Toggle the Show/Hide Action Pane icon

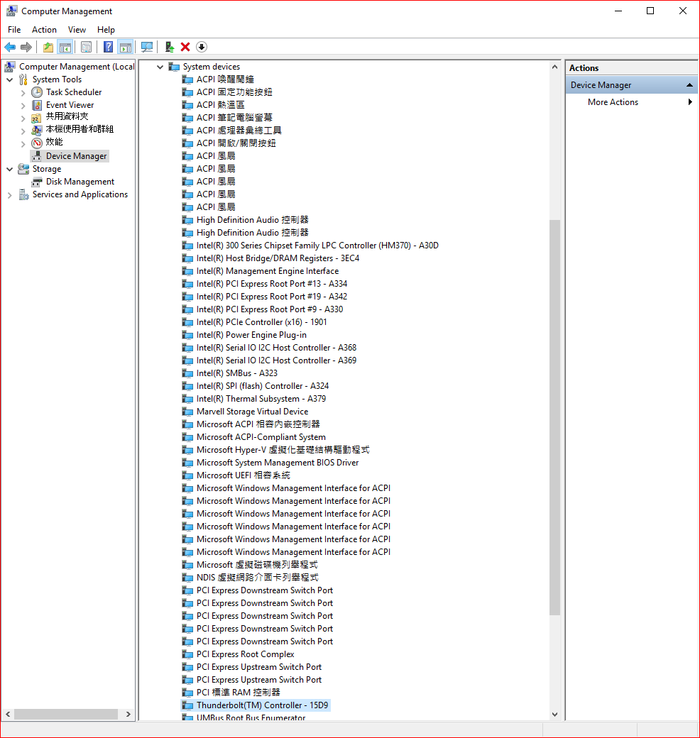[x=125, y=47]
